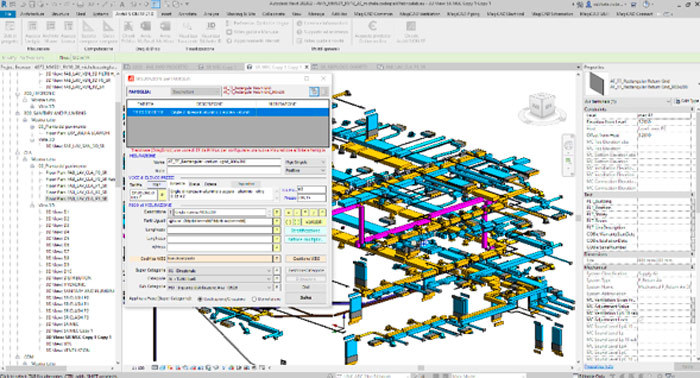Click the element type thumbnail in Properties palette
The height and width of the screenshot is (378, 700).
point(596,83)
